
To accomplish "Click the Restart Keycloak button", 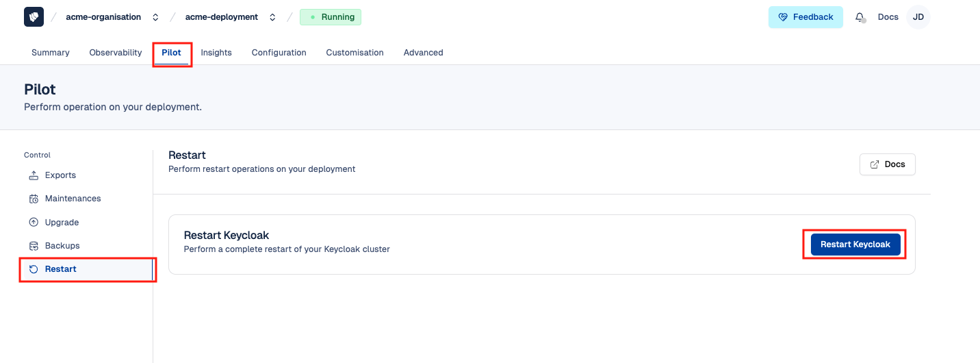I will (x=855, y=245).
